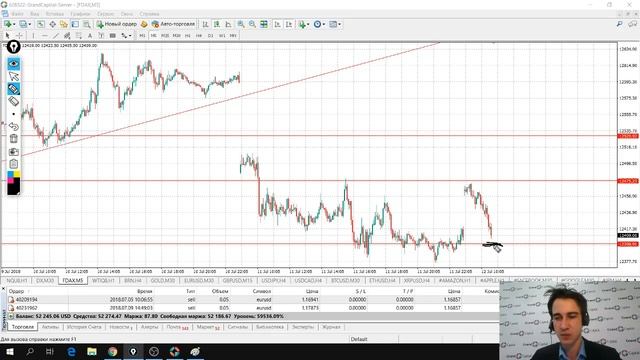
Task: Open the Charts menu (Графики)
Action: [80, 14]
